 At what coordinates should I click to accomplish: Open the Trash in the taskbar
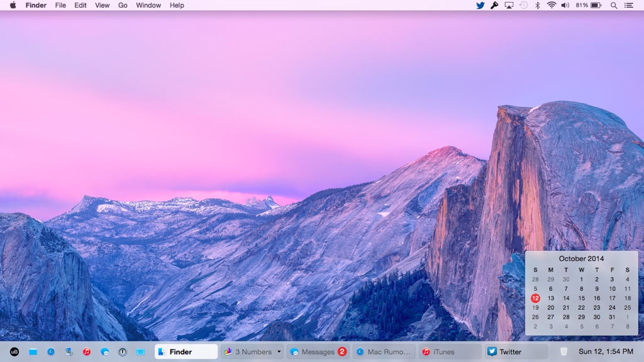point(563,352)
